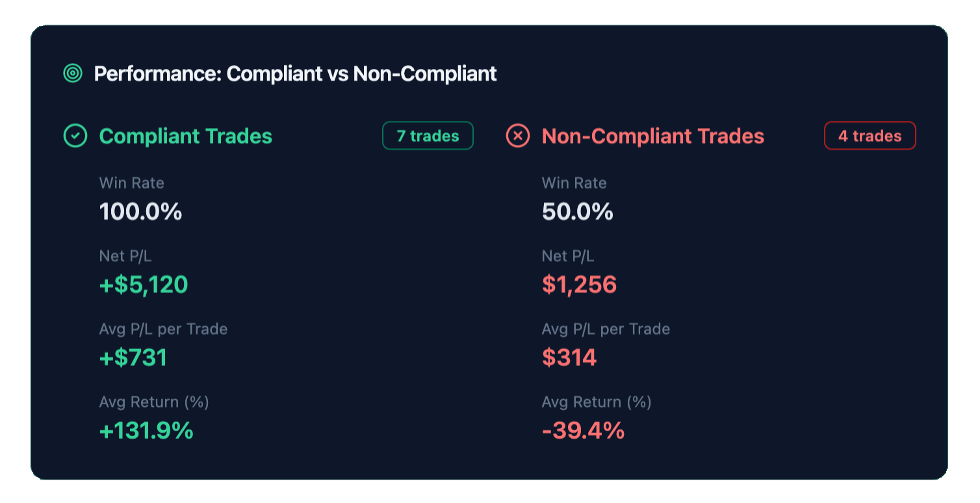Screen dimensions: 980x503
Task: Click the compliant Win Rate label
Action: (x=131, y=183)
